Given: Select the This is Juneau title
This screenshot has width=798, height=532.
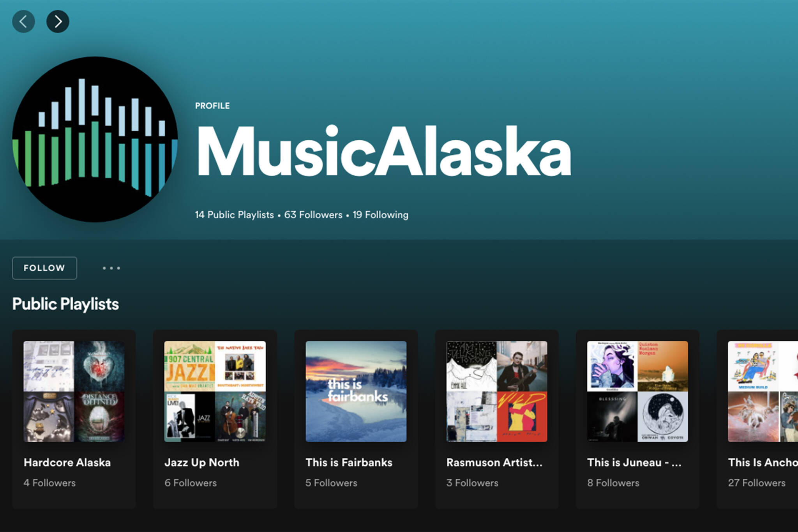Looking at the screenshot, I should (634, 463).
